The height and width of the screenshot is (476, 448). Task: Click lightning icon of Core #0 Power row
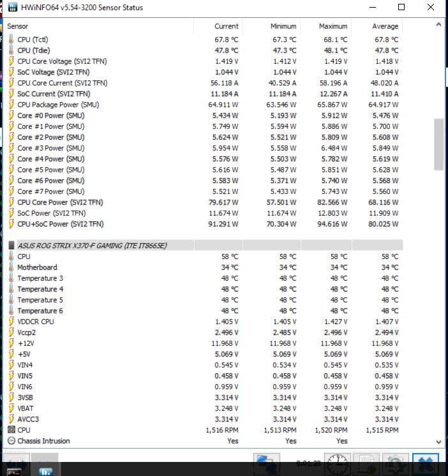[x=11, y=115]
